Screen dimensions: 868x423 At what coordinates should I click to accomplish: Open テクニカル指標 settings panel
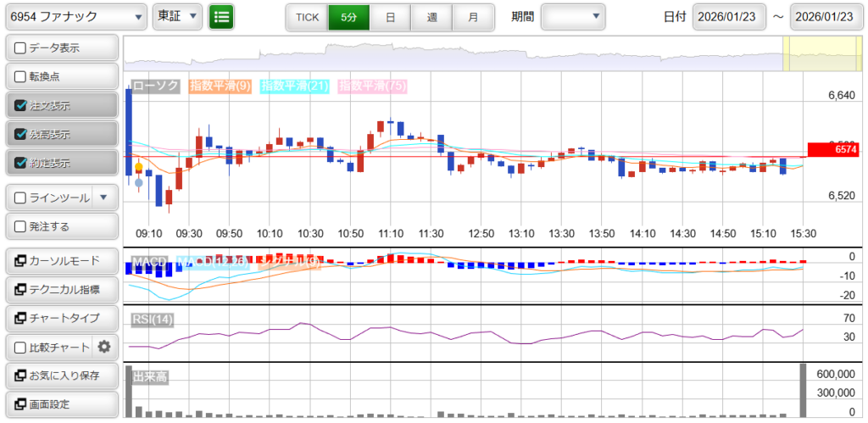point(60,289)
